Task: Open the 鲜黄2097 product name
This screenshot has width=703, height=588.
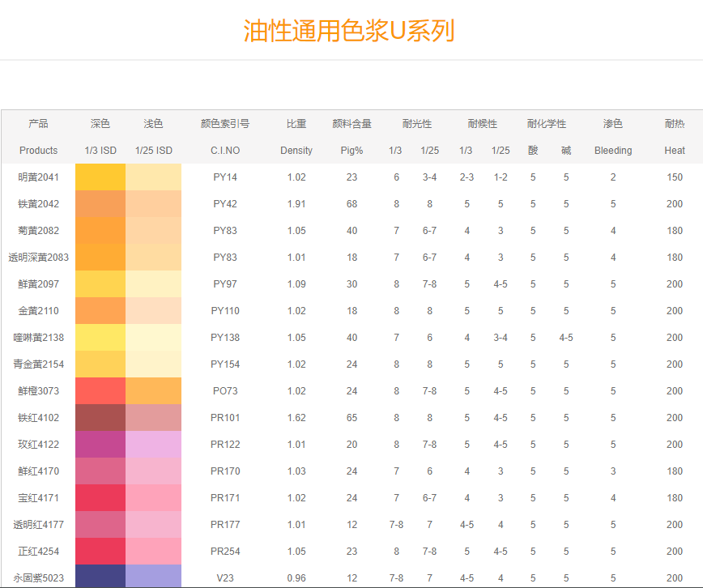Action: point(38,284)
